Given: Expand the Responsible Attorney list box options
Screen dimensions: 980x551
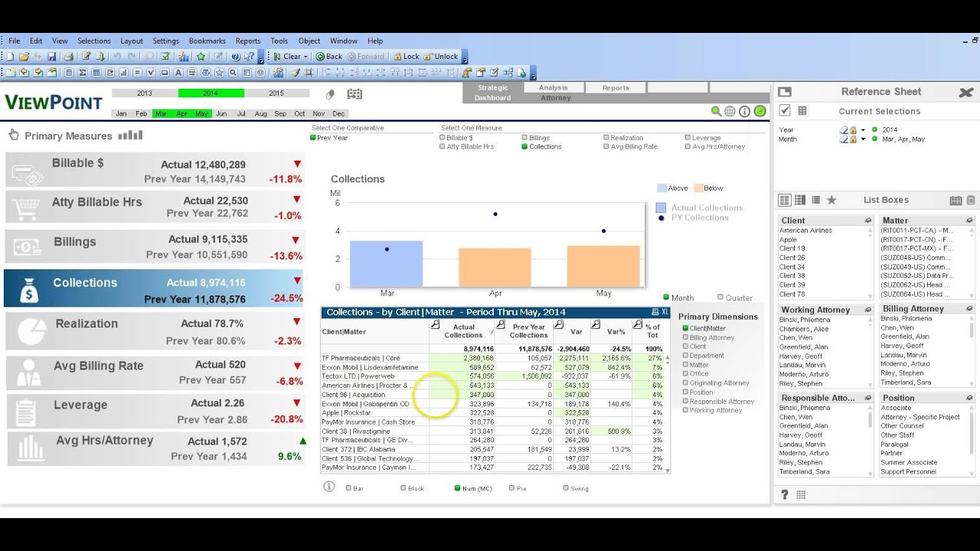Looking at the screenshot, I should point(868,398).
